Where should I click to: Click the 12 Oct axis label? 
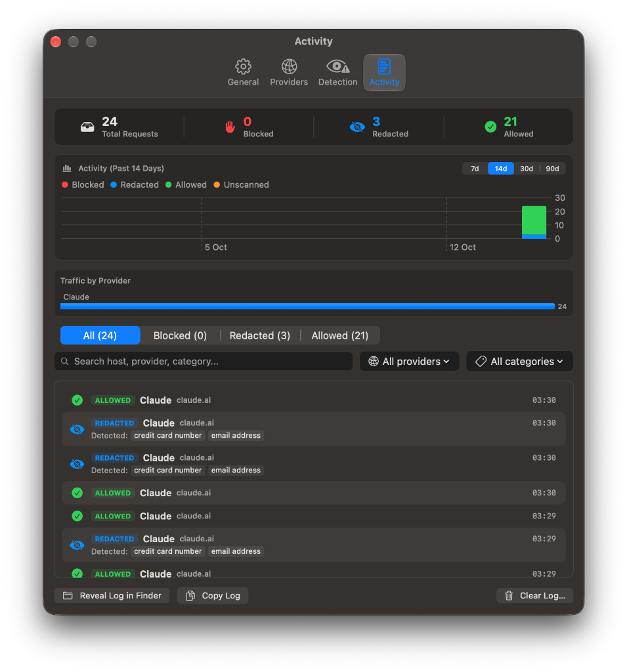click(x=463, y=247)
